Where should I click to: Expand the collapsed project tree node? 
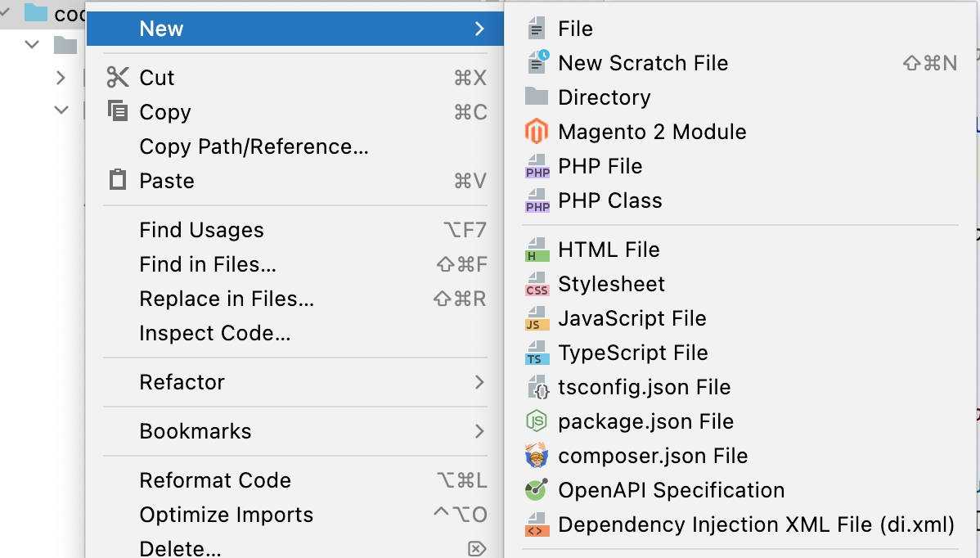click(62, 77)
